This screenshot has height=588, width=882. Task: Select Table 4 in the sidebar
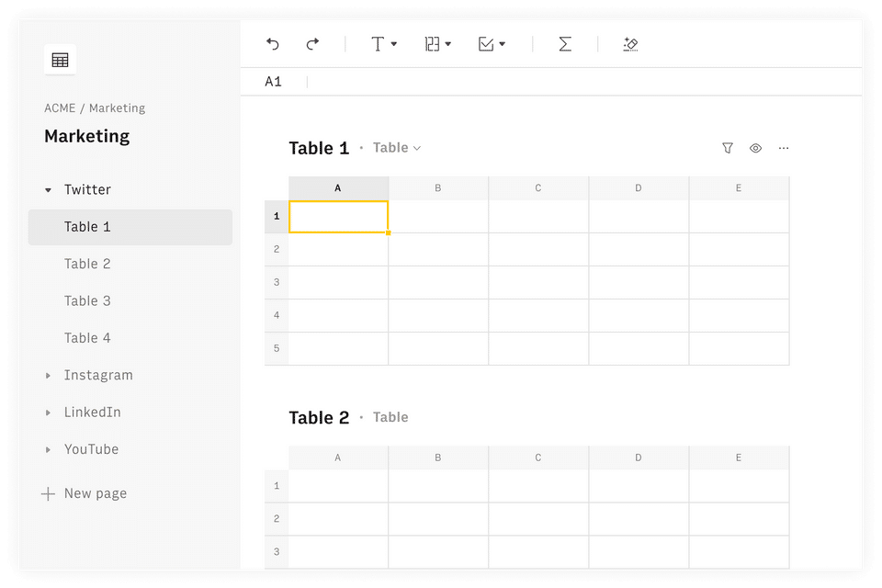[x=87, y=338]
